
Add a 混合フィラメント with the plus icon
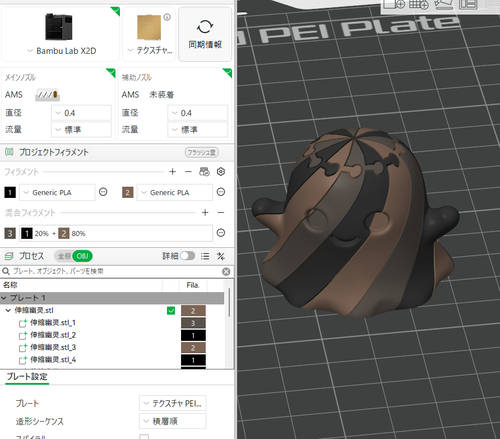tap(205, 212)
